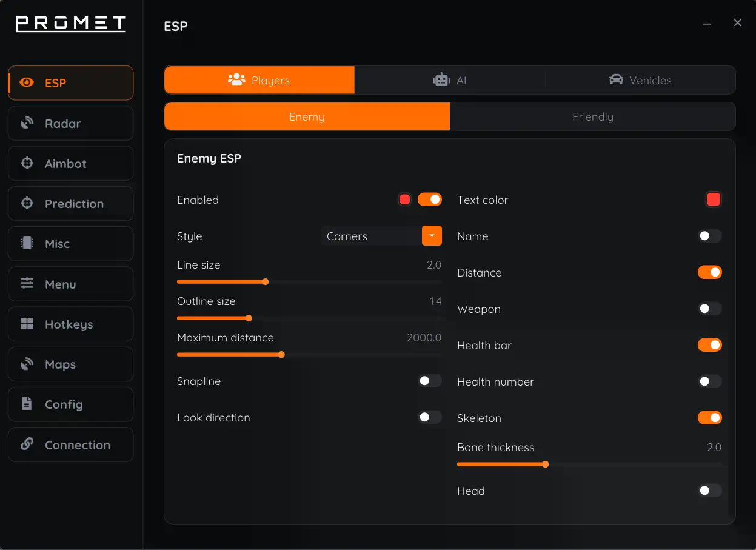Go to the Maps section
The width and height of the screenshot is (756, 550).
click(x=71, y=364)
